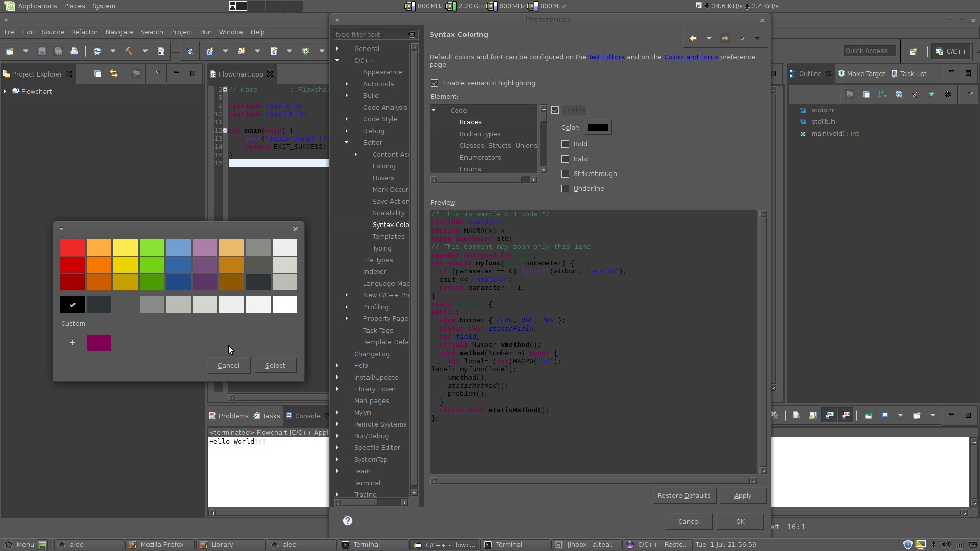Click the New C++ class icon
Screen dimensions: 980x551
pyautogui.click(x=306, y=51)
